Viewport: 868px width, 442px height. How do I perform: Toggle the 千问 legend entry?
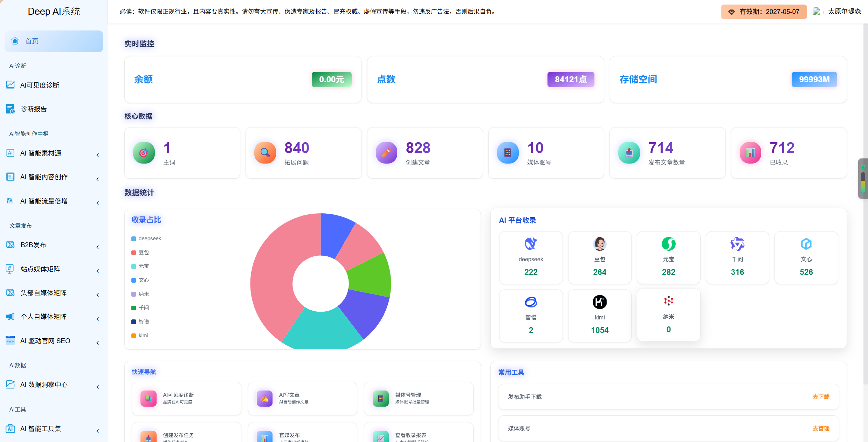point(140,308)
